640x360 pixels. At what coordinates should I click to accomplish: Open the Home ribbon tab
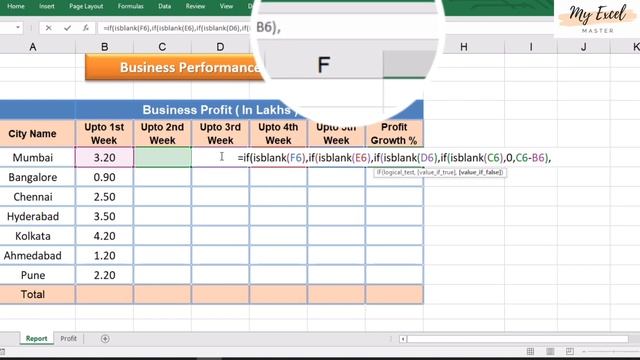tap(16, 6)
